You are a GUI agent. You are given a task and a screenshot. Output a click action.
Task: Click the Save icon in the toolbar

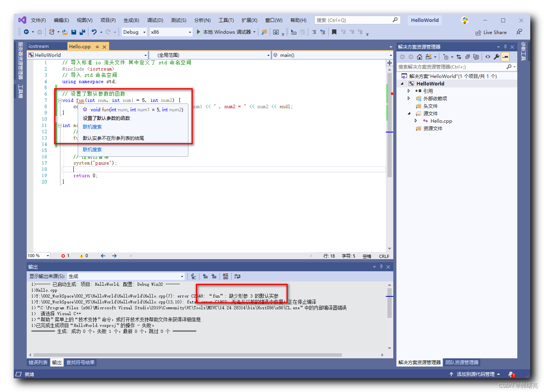74,32
